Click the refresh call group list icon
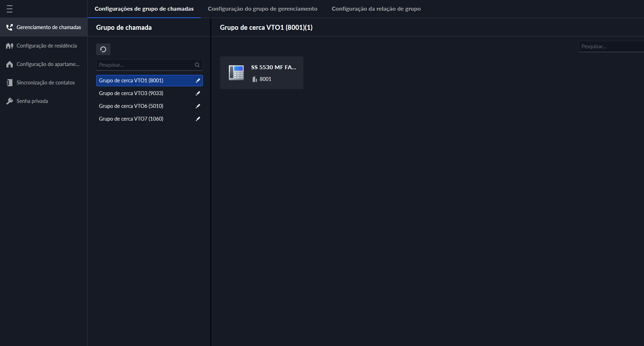644x346 pixels. (103, 49)
